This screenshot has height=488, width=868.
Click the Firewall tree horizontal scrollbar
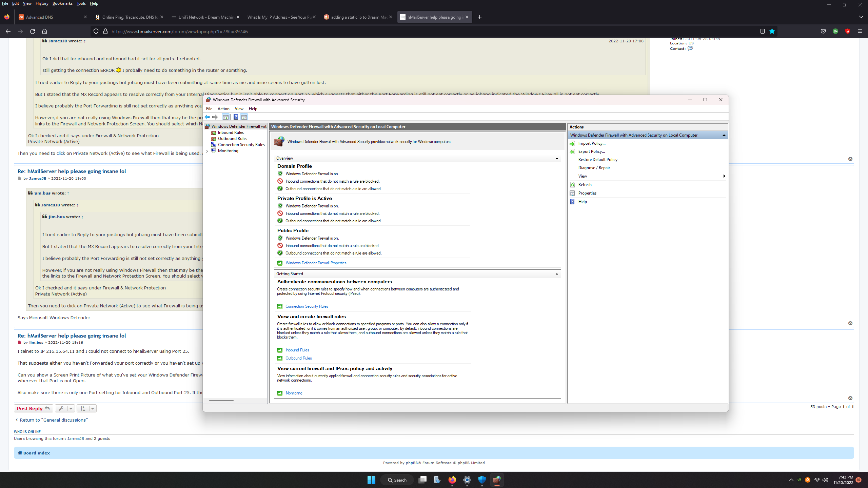pyautogui.click(x=221, y=401)
